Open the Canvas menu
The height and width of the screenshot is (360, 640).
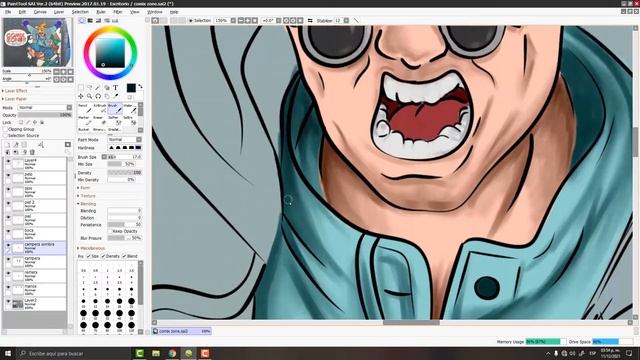[40, 12]
